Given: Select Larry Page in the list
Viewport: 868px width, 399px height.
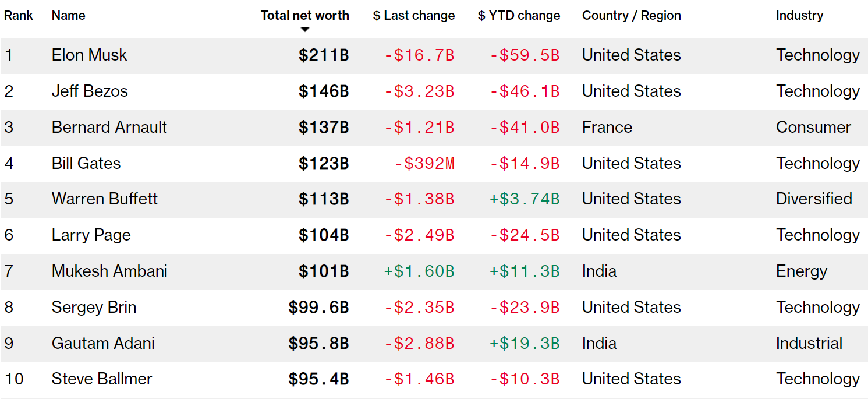Looking at the screenshot, I should [91, 235].
